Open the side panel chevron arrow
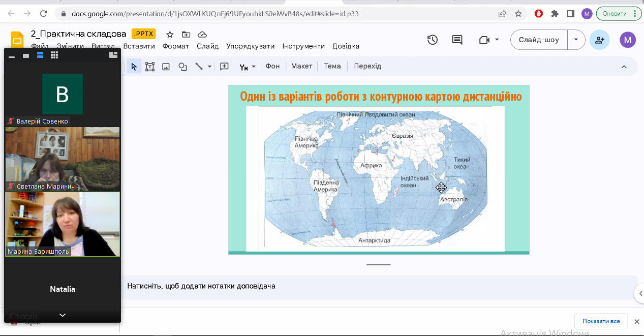The width and height of the screenshot is (644, 336). coord(639,293)
